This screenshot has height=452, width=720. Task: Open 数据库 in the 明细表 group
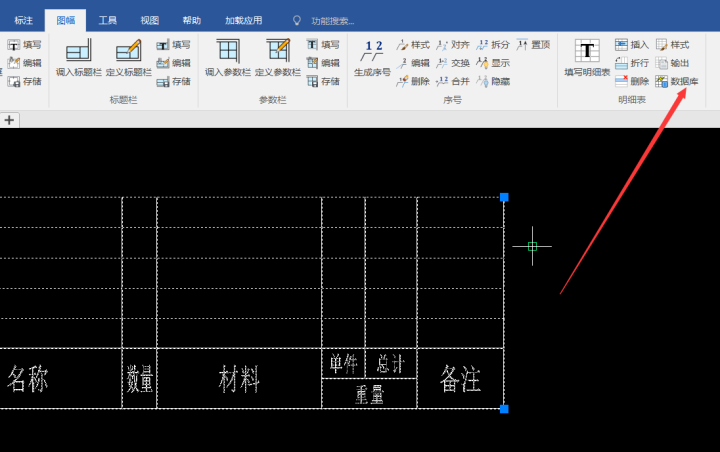677,81
